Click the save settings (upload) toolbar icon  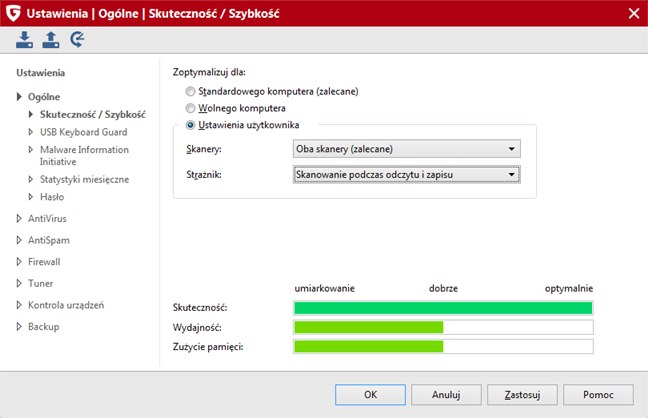[51, 40]
